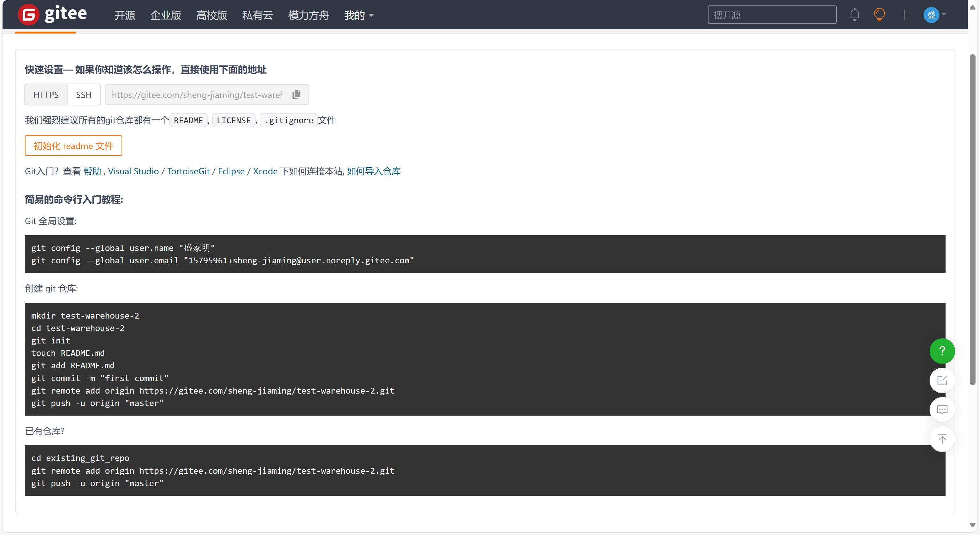This screenshot has width=980, height=535.
Task: Open the 模力方舟 navigation item
Action: (308, 15)
